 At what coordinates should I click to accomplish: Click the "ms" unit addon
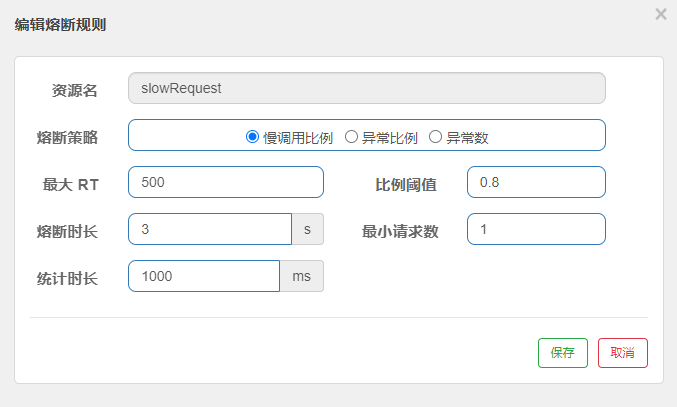tap(301, 276)
